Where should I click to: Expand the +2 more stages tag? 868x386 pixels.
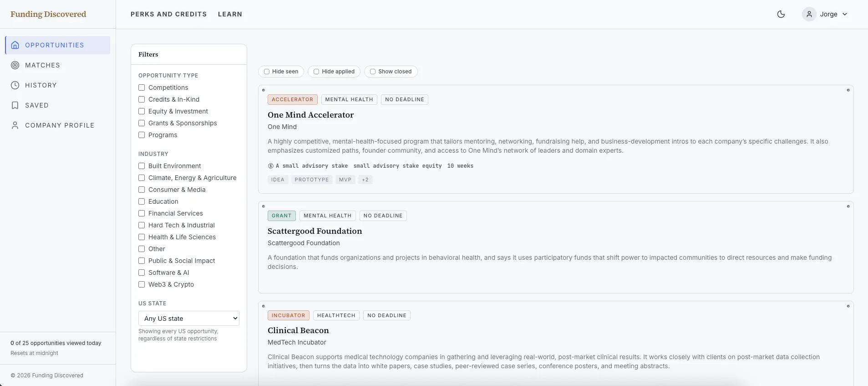tap(365, 180)
